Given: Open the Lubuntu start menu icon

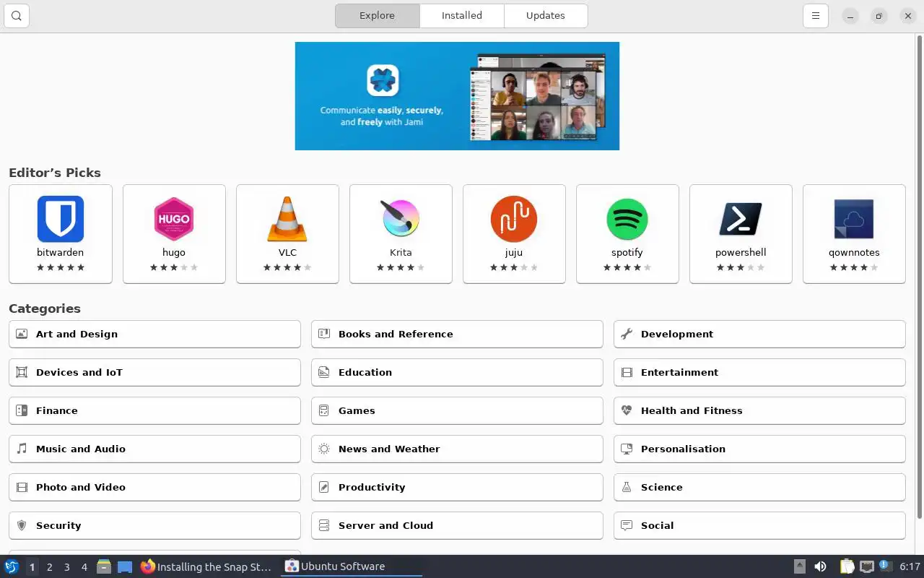Looking at the screenshot, I should pyautogui.click(x=11, y=566).
